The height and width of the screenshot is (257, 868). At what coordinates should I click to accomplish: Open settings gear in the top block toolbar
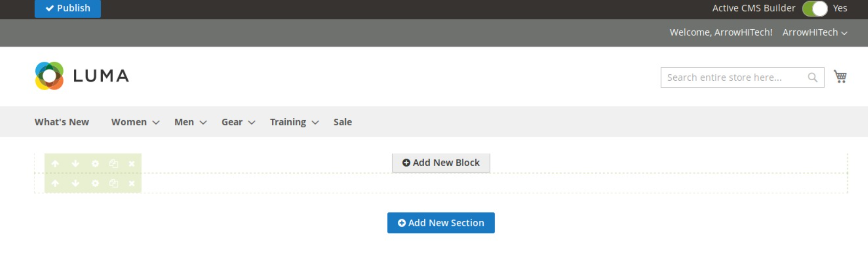[x=95, y=164]
